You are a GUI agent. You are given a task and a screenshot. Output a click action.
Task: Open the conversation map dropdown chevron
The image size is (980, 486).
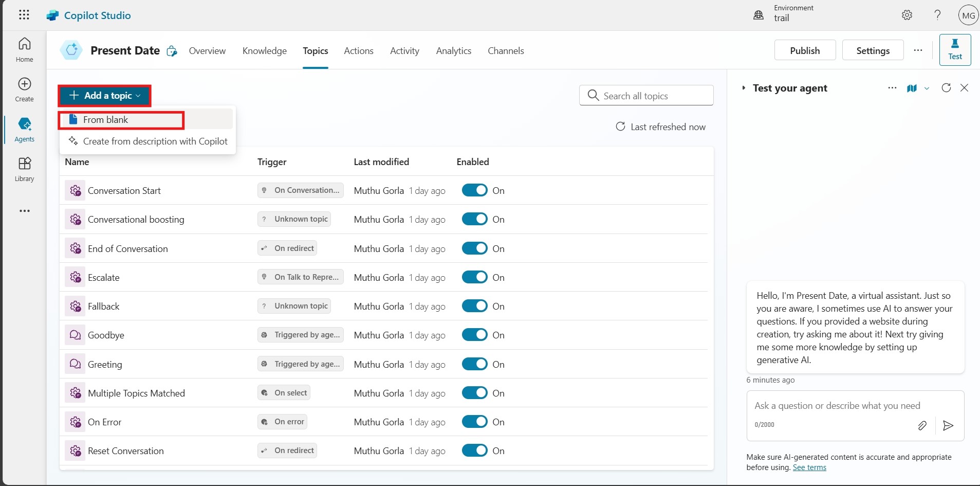[927, 88]
